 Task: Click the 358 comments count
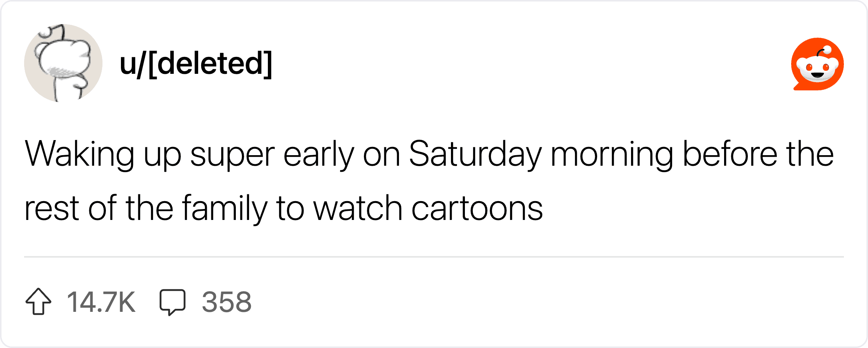pyautogui.click(x=226, y=302)
